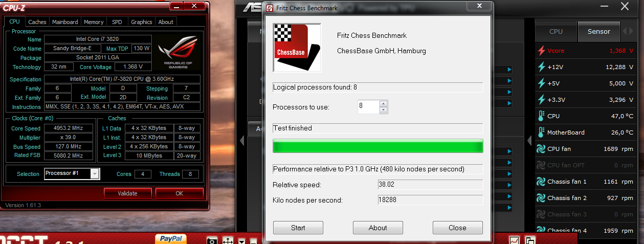Click the PayPal donate button
This screenshot has height=244, width=644.
(x=172, y=238)
